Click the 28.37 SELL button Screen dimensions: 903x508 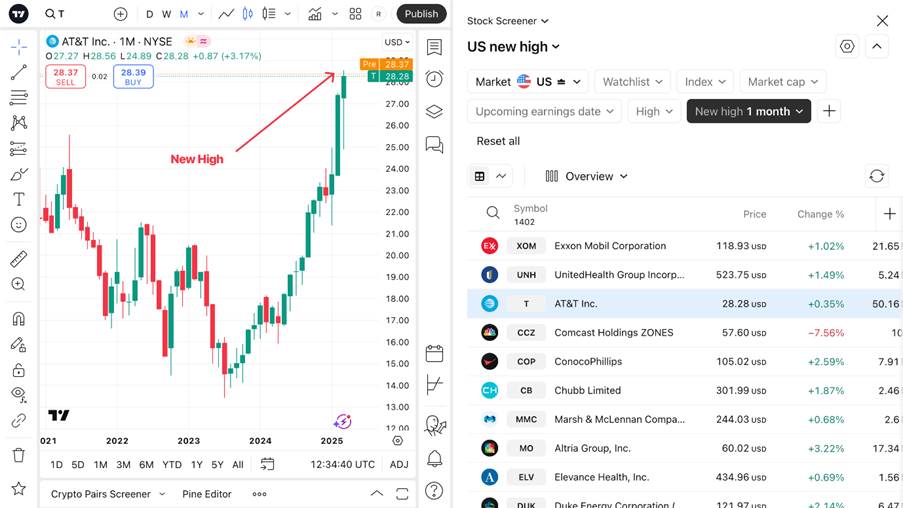pyautogui.click(x=65, y=77)
